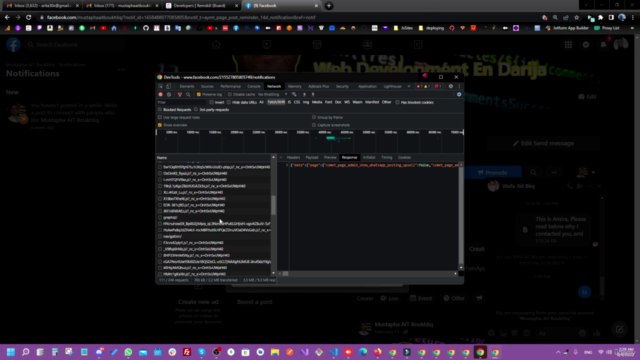Open network conditions wifi icon in DevTools
The width and height of the screenshot is (640, 360).
coord(294,94)
